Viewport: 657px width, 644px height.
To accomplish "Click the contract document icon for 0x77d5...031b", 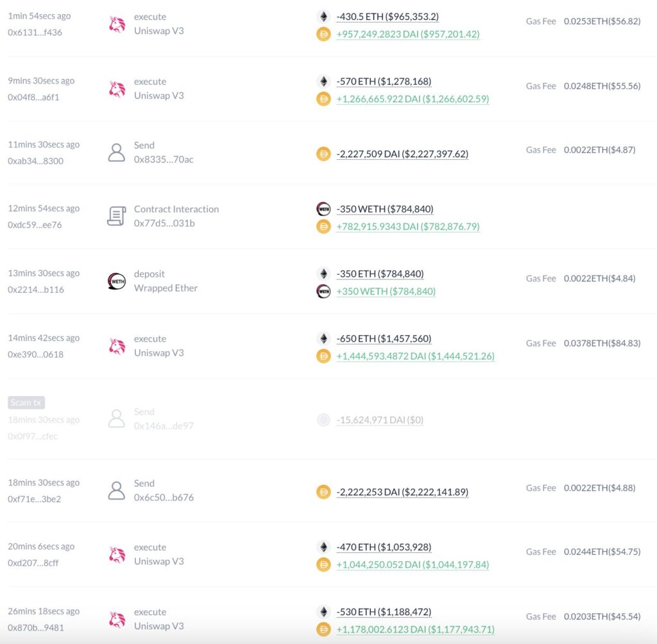I will pos(117,216).
